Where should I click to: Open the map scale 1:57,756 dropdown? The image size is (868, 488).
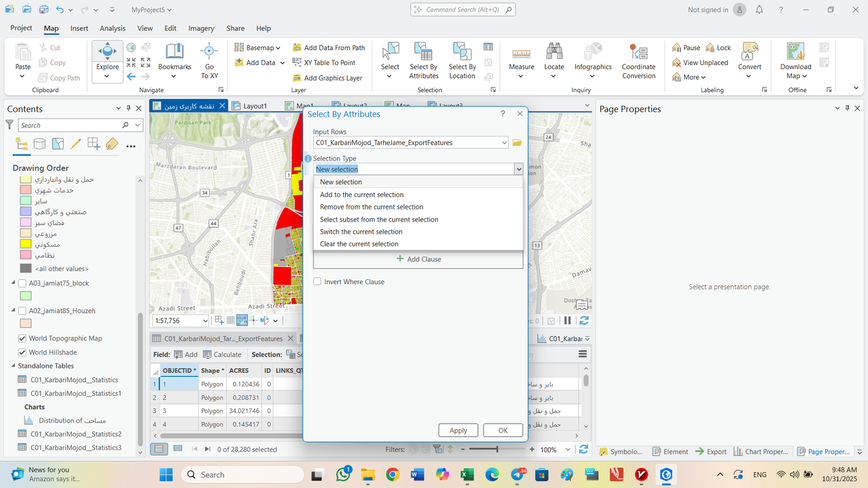(204, 321)
